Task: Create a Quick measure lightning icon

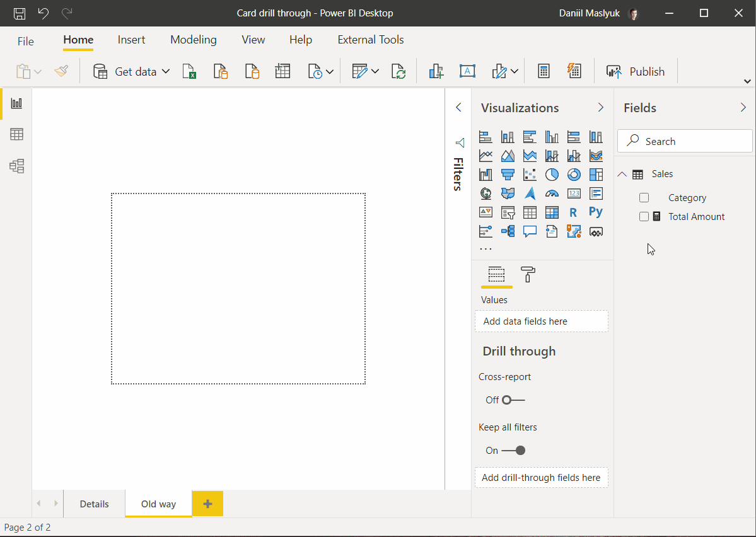Action: coord(574,71)
